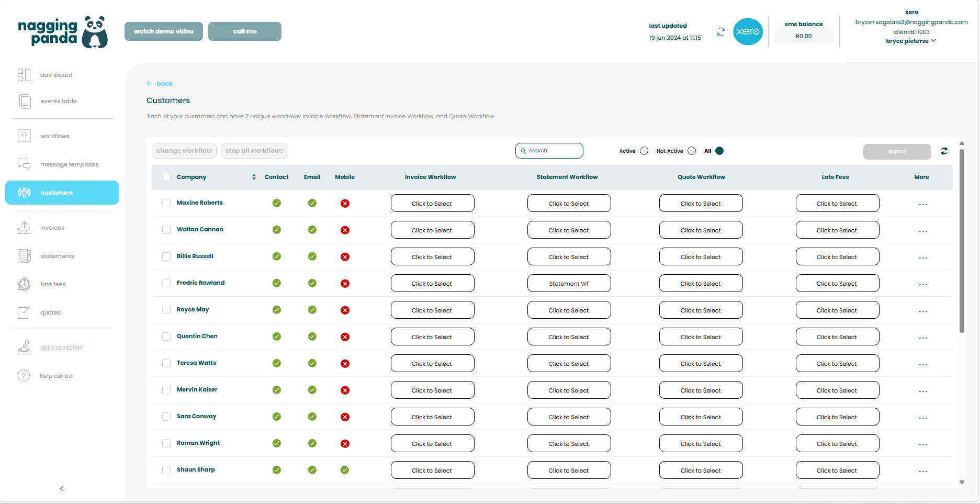Screen dimensions: 980x504
Task: Open more options for Fredric Rowland
Action: point(922,284)
